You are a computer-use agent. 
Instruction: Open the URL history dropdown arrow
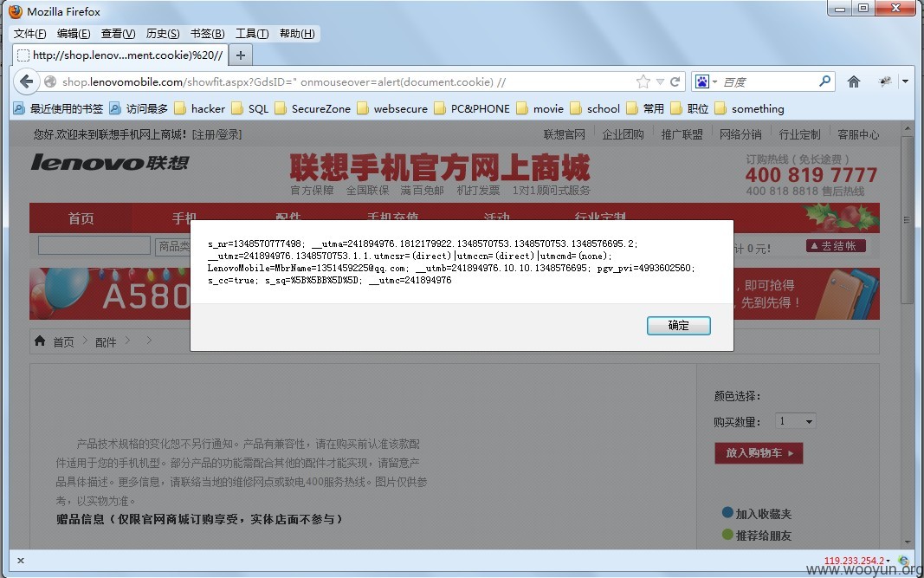pyautogui.click(x=660, y=82)
